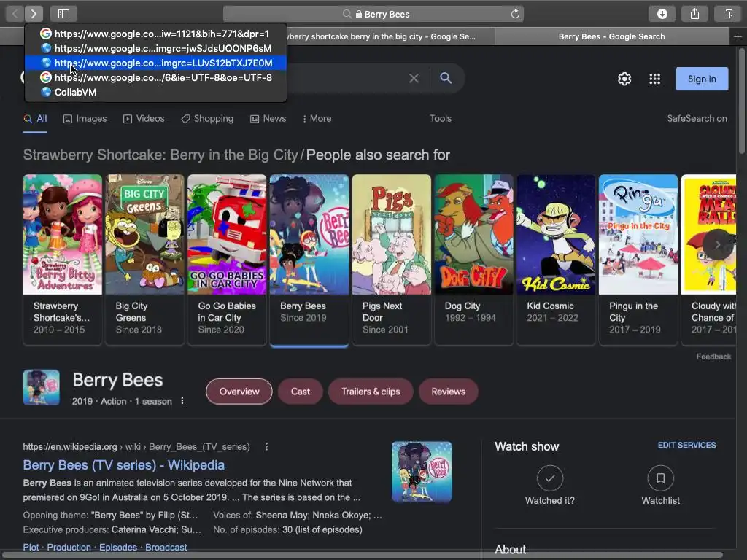This screenshot has height=560, width=747.
Task: Open the Berry Bees carousel card
Action: point(309,260)
